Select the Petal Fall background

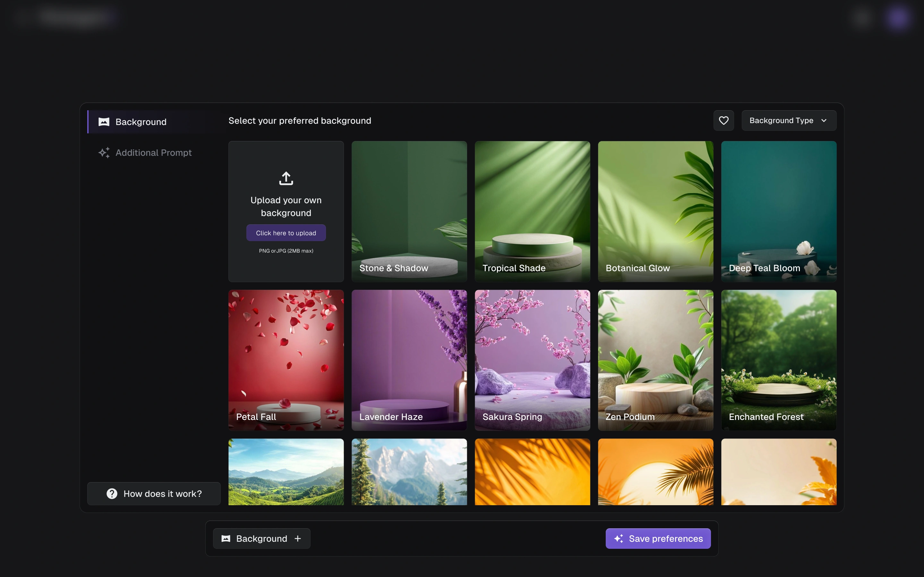tap(286, 360)
